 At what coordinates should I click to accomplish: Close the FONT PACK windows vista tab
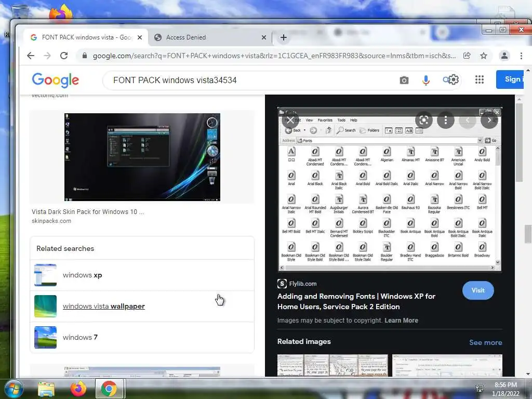(x=139, y=37)
